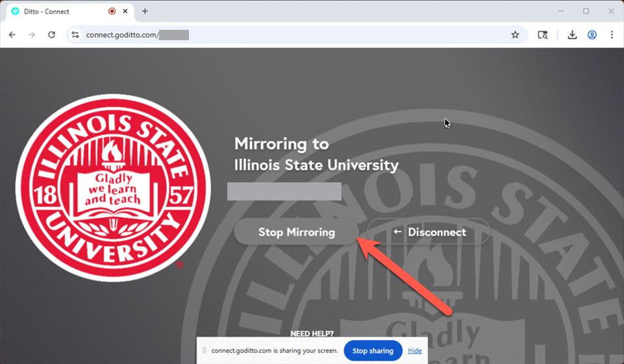Click the NEED HELP? text
The height and width of the screenshot is (364, 624).
pos(312,334)
